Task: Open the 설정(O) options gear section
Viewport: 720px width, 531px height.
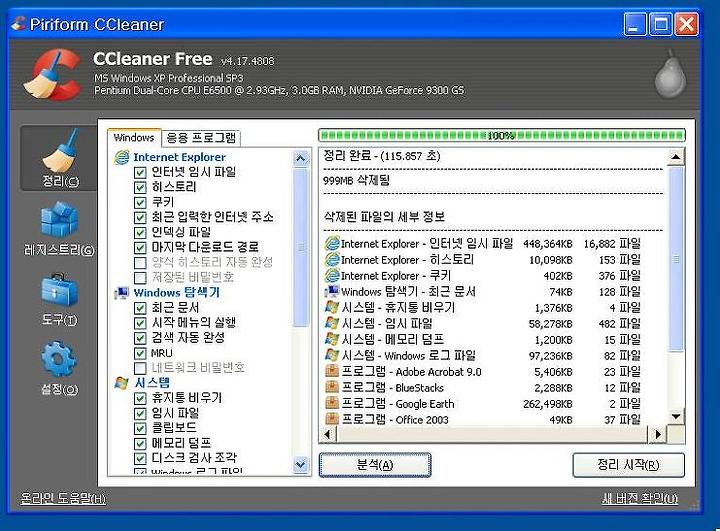Action: pos(59,368)
